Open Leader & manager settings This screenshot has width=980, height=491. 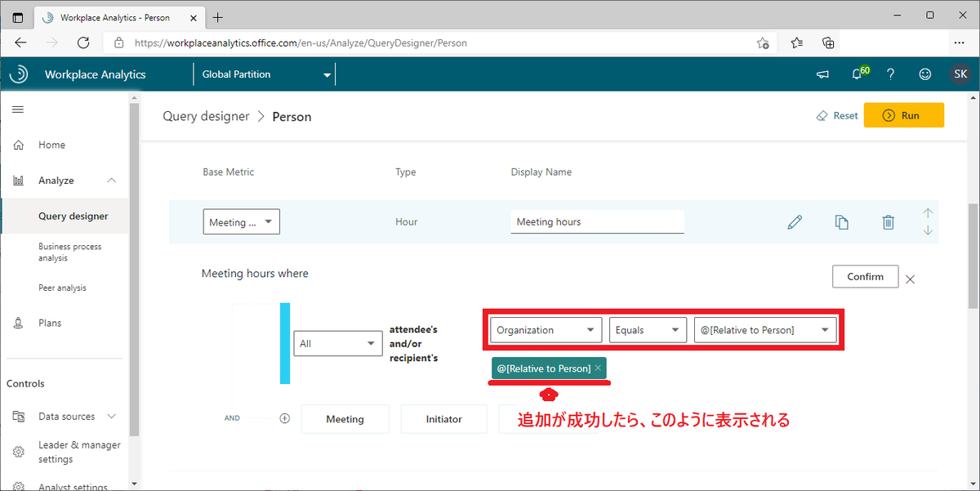click(79, 452)
